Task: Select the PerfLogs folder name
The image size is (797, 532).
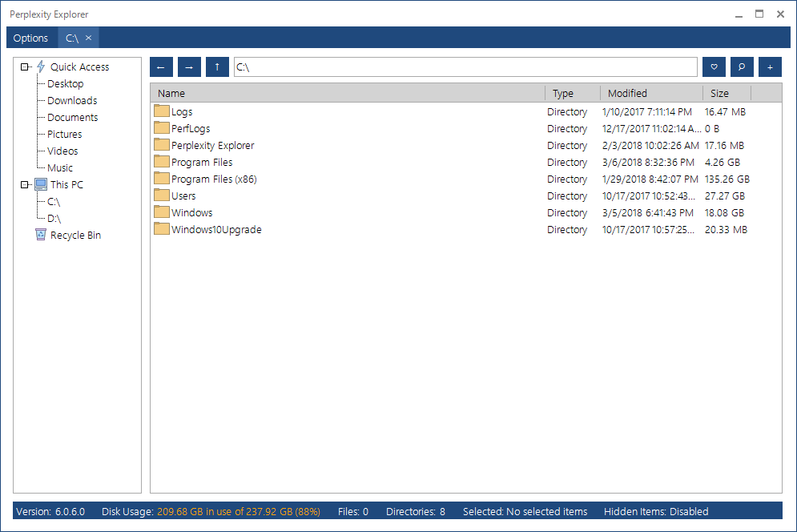Action: [x=191, y=128]
